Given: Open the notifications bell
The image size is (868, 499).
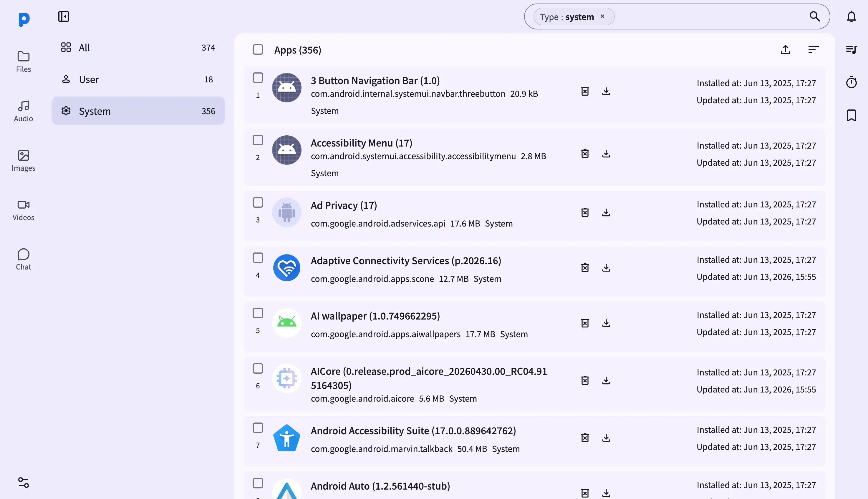Looking at the screenshot, I should coord(851,16).
